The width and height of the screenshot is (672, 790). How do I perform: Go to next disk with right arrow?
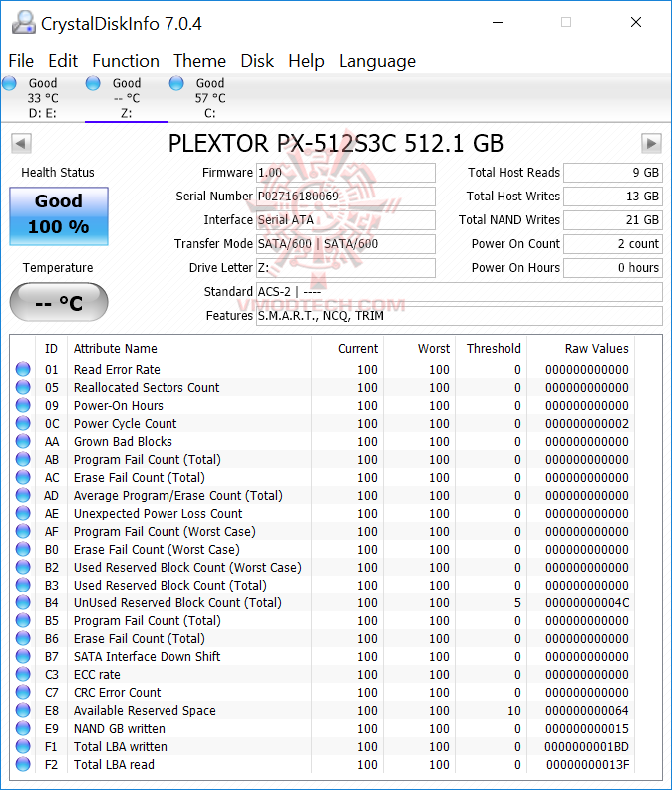[651, 143]
